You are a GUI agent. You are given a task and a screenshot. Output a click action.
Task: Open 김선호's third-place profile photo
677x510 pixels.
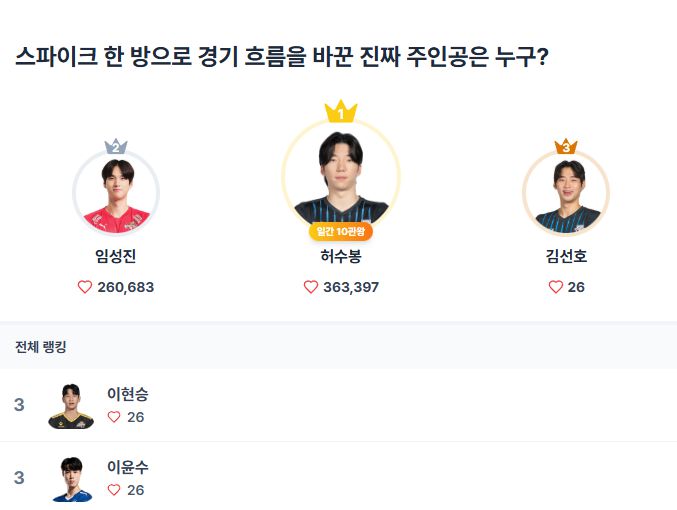pos(566,194)
